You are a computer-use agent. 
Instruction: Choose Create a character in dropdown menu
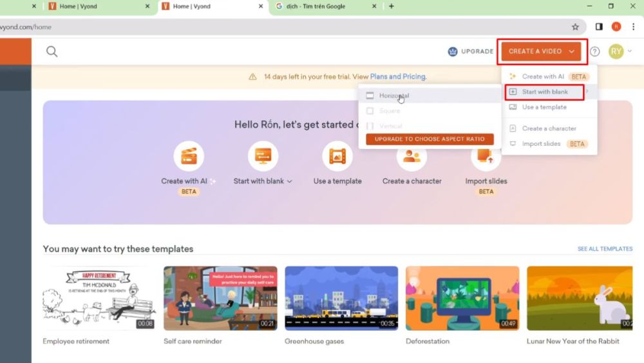coord(549,128)
